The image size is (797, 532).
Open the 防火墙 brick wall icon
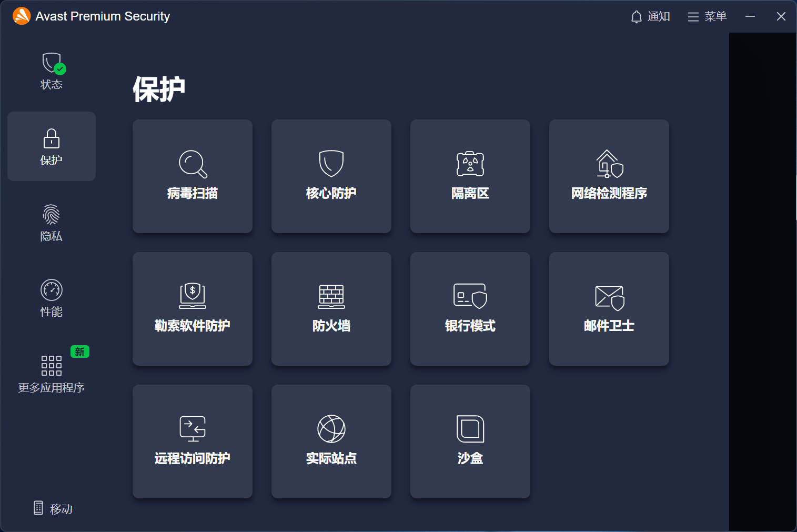pyautogui.click(x=331, y=296)
